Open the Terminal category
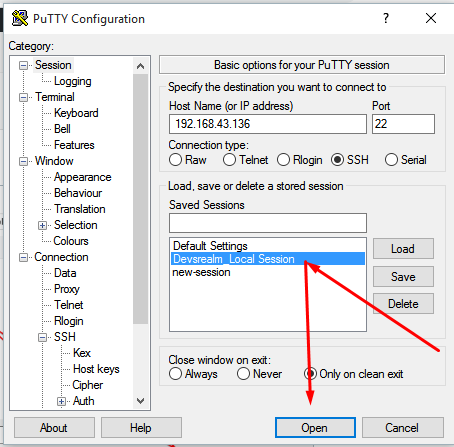The height and width of the screenshot is (447, 454). tap(55, 97)
